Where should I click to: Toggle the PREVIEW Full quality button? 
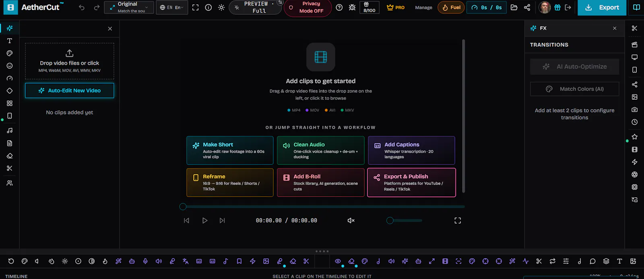(x=256, y=7)
